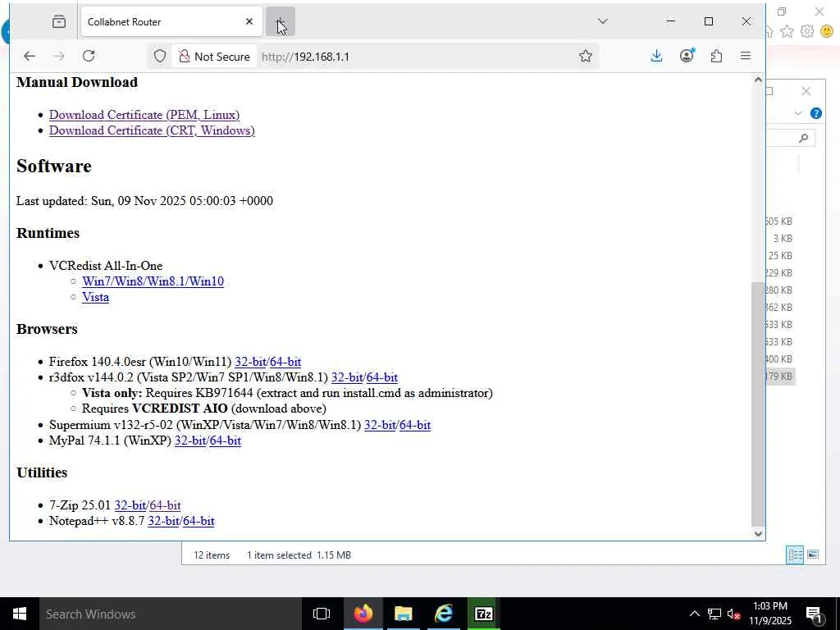The height and width of the screenshot is (630, 840).
Task: Click the background window star icon
Action: pyautogui.click(x=787, y=31)
